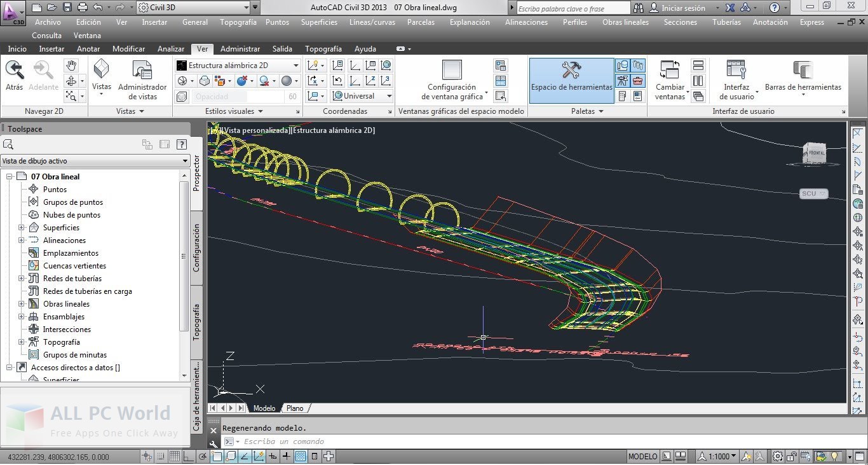The width and height of the screenshot is (868, 465).
Task: Switch to the Plano layout tab
Action: click(295, 408)
